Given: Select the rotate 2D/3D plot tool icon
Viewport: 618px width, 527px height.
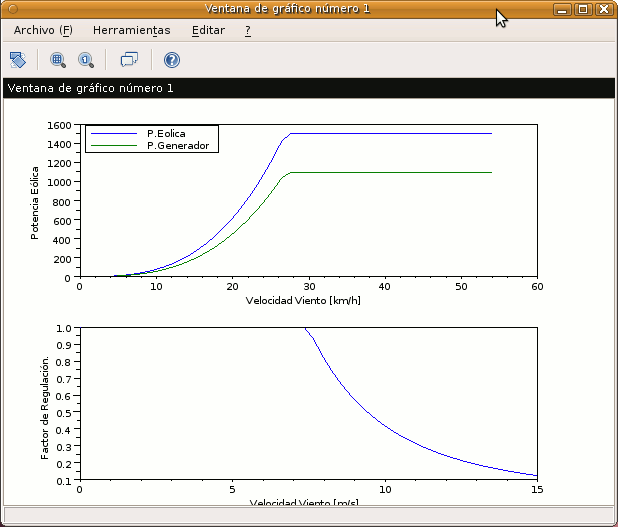Looking at the screenshot, I should (18, 60).
